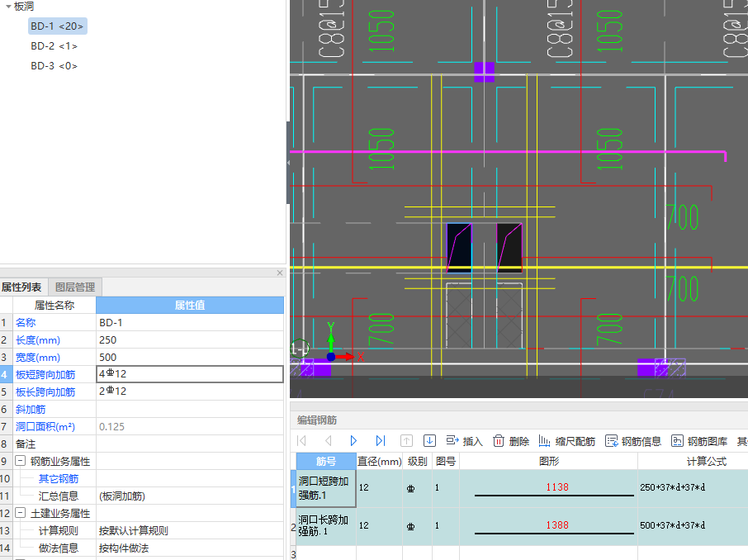Image resolution: width=748 pixels, height=560 pixels.
Task: Click 宽度 value 500 cell
Action: pos(190,357)
